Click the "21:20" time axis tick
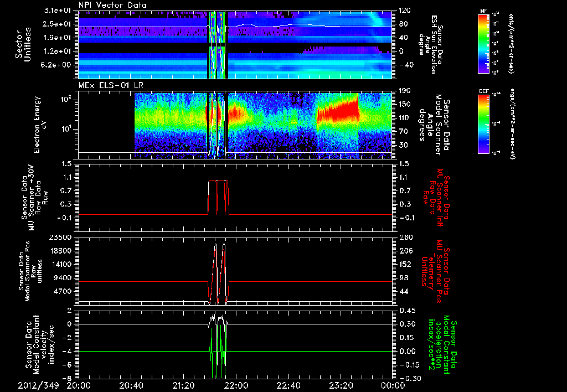This screenshot has height=392, width=567. pos(184,385)
